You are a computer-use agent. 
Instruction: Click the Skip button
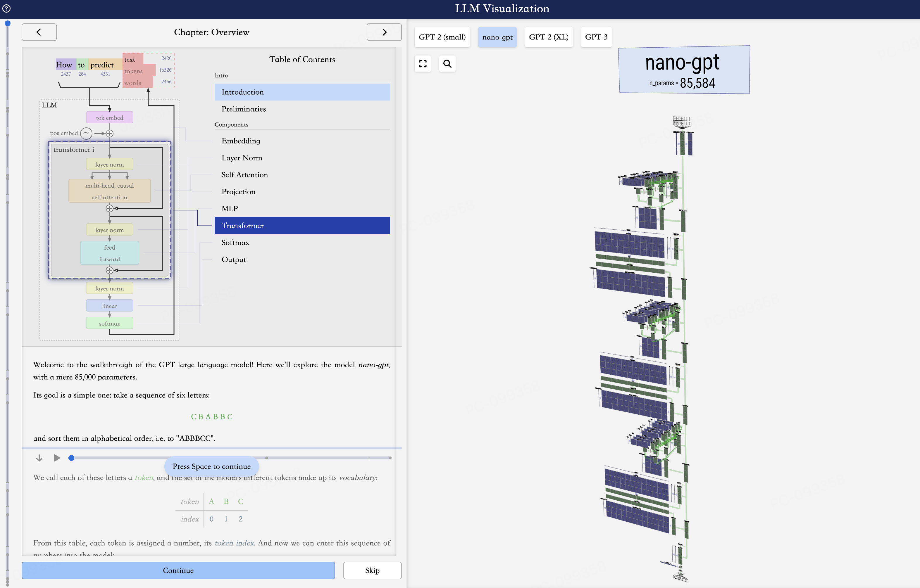point(372,570)
